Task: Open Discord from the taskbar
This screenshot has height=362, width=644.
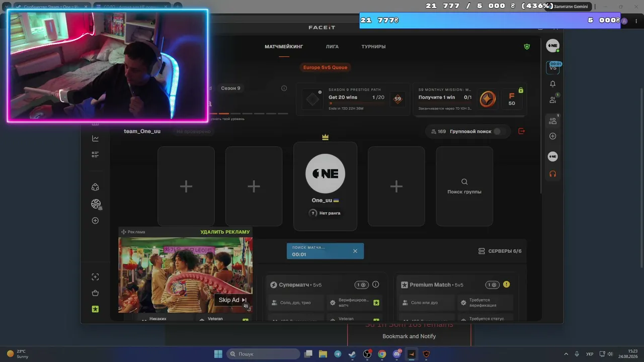Action: 397,354
